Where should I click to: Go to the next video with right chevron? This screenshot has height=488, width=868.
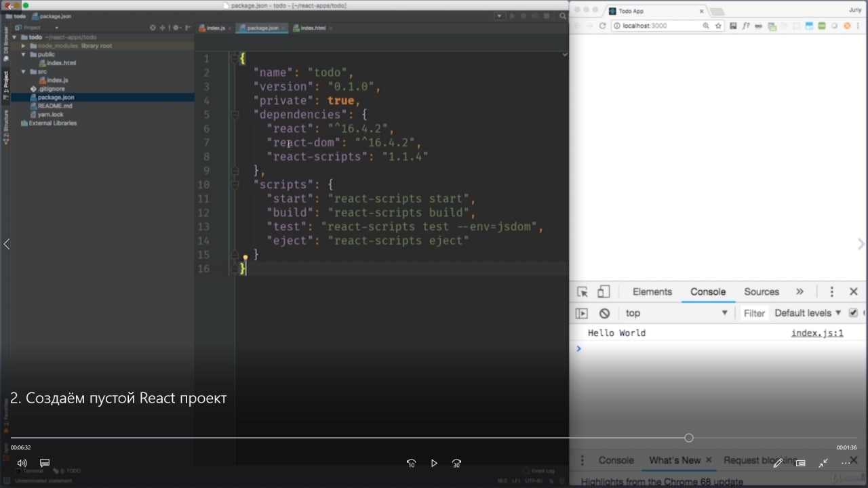[x=861, y=244]
